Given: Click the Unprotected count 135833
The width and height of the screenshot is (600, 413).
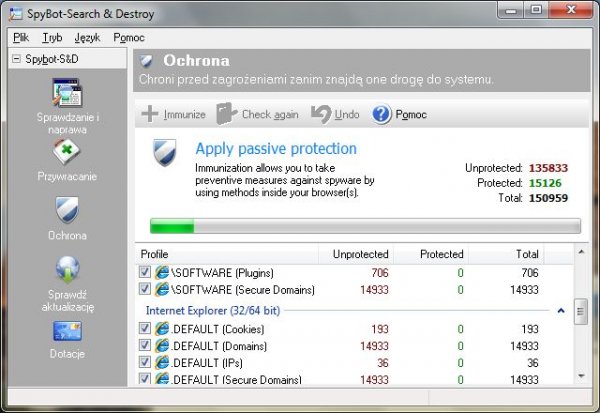Looking at the screenshot, I should pos(548,168).
